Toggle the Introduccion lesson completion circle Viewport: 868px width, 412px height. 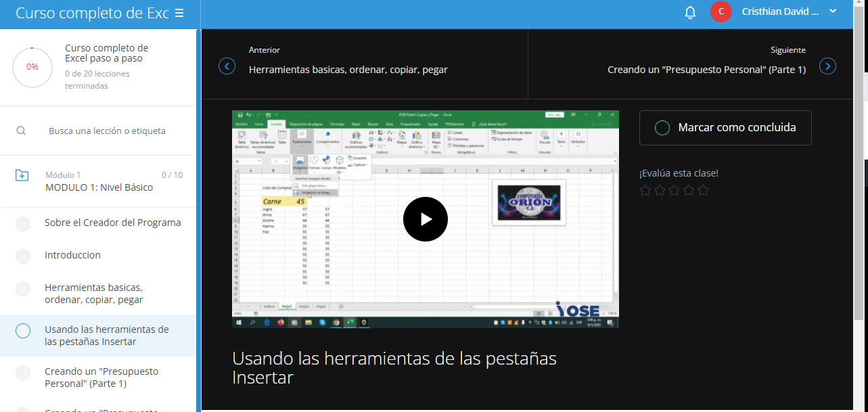click(23, 256)
